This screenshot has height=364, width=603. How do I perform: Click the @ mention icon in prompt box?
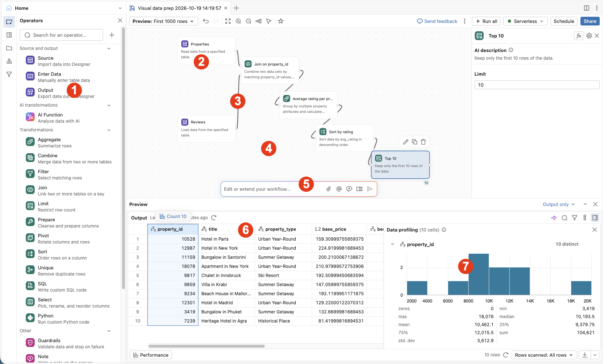click(x=339, y=189)
